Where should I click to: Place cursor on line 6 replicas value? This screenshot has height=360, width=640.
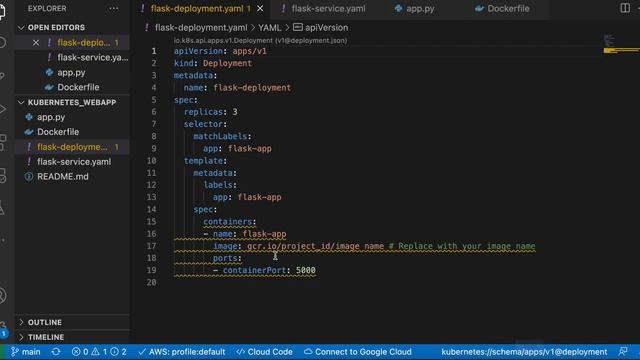[235, 112]
